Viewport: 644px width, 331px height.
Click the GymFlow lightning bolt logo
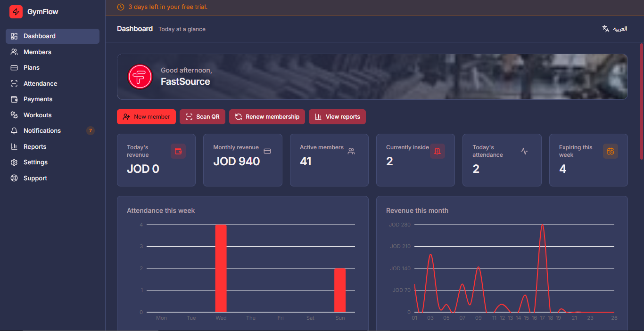(x=16, y=12)
